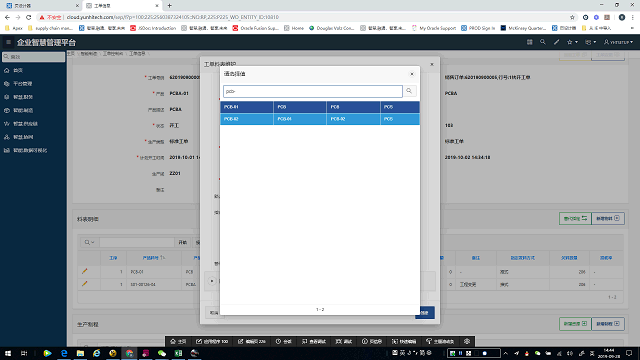640x360 pixels.
Task: Click pencil edit icon on second table row
Action: pyautogui.click(x=84, y=284)
